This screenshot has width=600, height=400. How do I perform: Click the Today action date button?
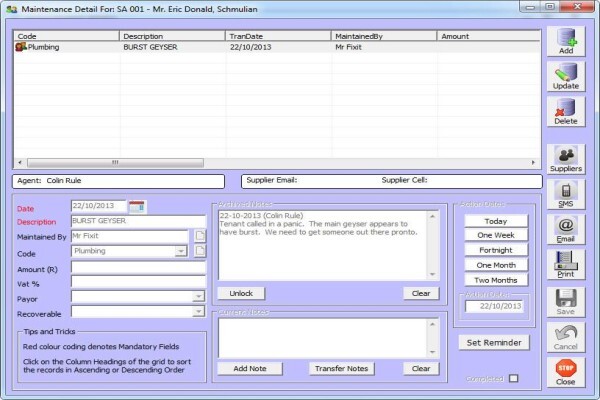point(496,221)
